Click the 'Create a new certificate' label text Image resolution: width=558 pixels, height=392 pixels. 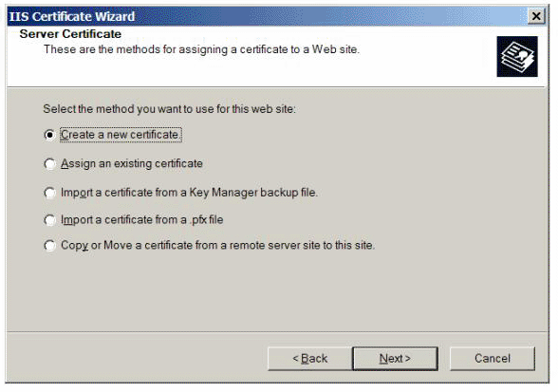121,135
